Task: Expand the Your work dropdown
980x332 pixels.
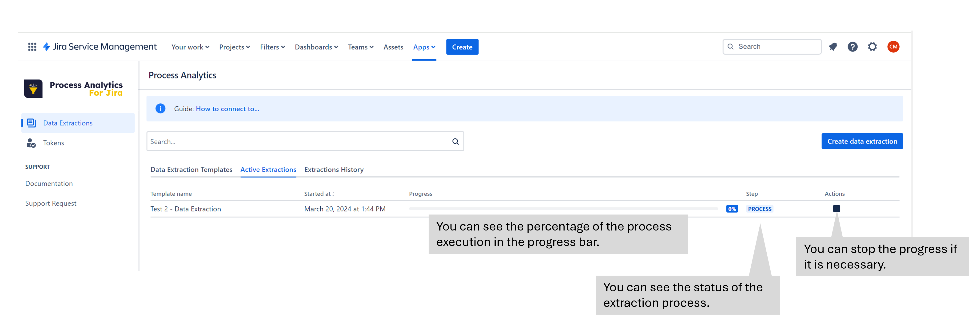Action: [x=190, y=47]
